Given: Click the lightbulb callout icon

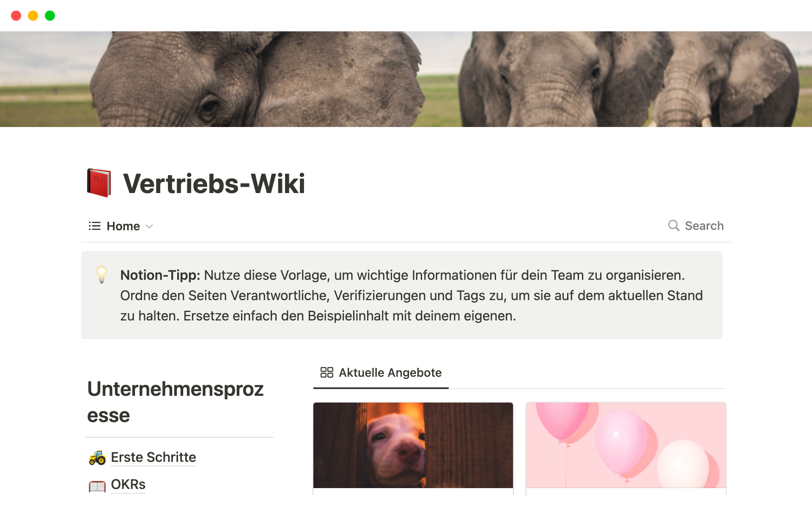Looking at the screenshot, I should [101, 275].
